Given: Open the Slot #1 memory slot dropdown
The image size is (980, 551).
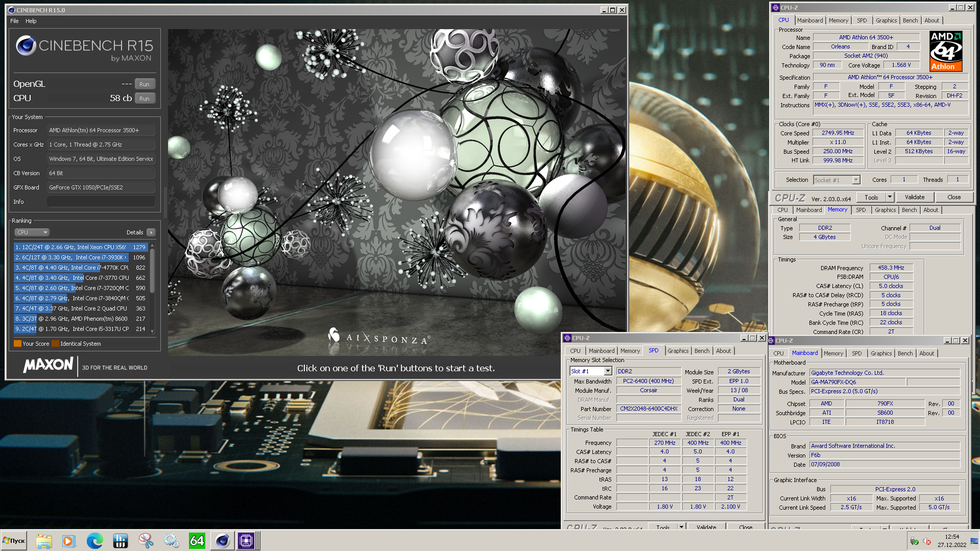Looking at the screenshot, I should tap(590, 371).
